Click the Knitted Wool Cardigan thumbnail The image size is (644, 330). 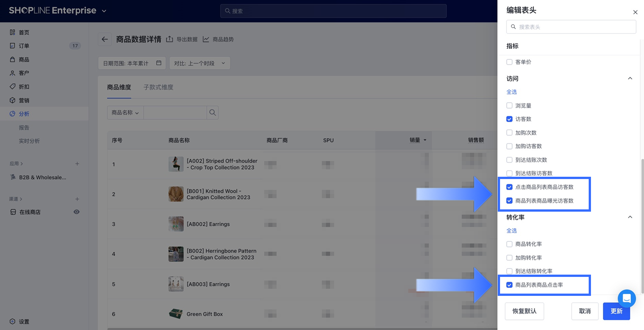(x=176, y=194)
